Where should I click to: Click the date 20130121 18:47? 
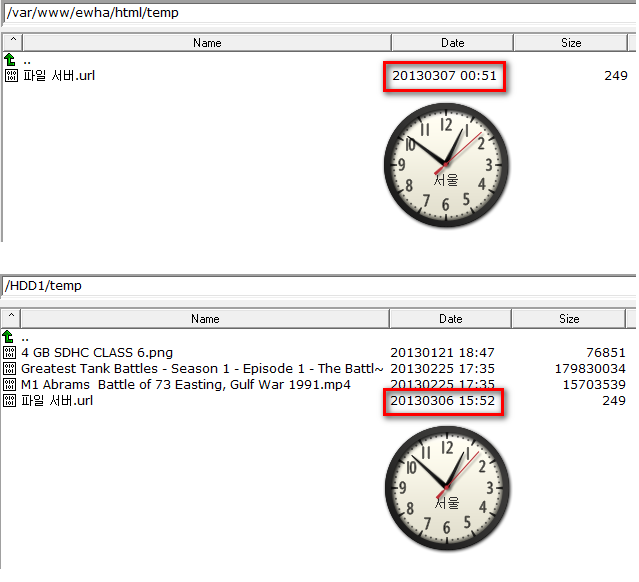pyautogui.click(x=442, y=353)
